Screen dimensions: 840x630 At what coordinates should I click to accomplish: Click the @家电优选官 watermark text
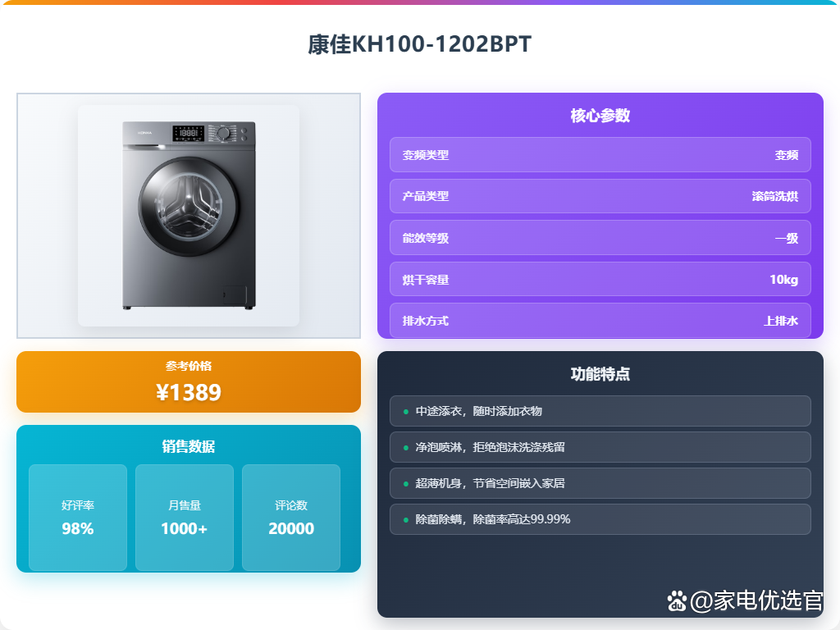click(756, 601)
